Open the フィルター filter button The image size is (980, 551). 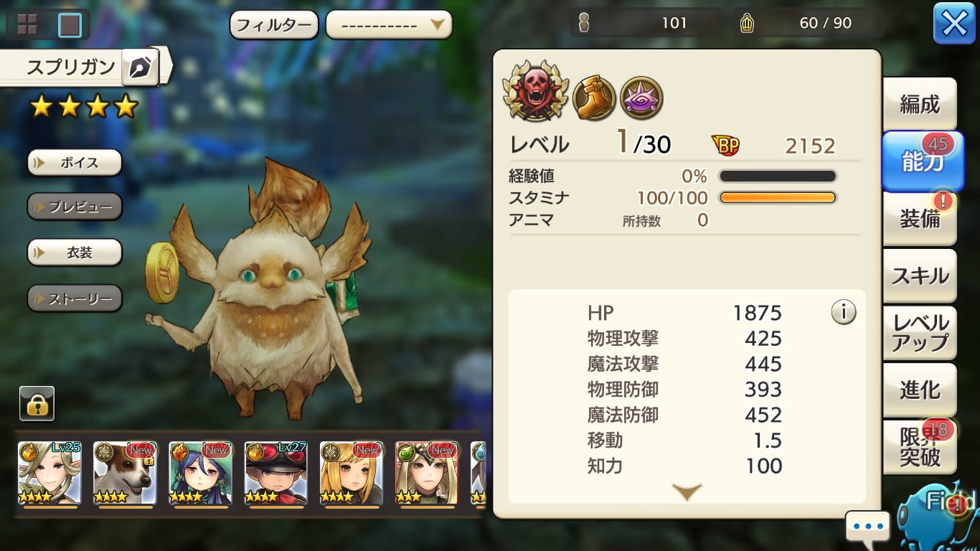275,25
